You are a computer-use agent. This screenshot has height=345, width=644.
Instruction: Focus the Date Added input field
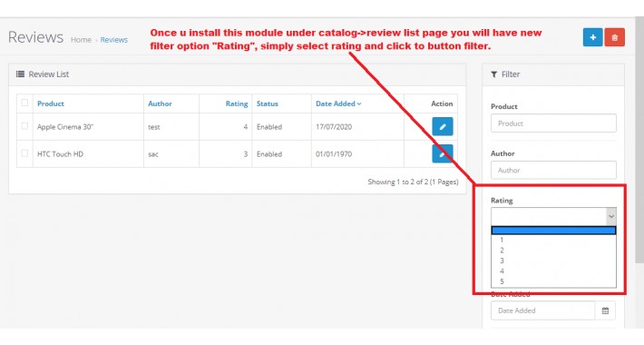pos(543,310)
